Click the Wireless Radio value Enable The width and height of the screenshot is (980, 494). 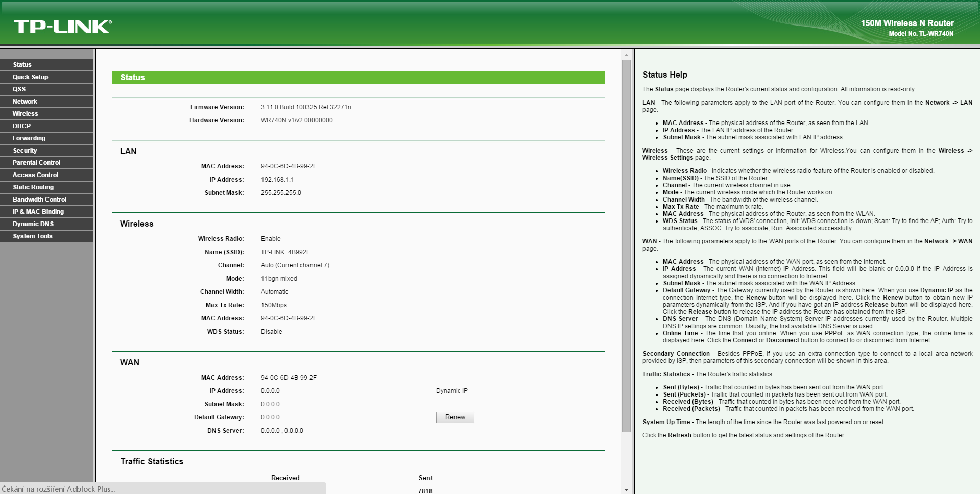click(x=271, y=239)
